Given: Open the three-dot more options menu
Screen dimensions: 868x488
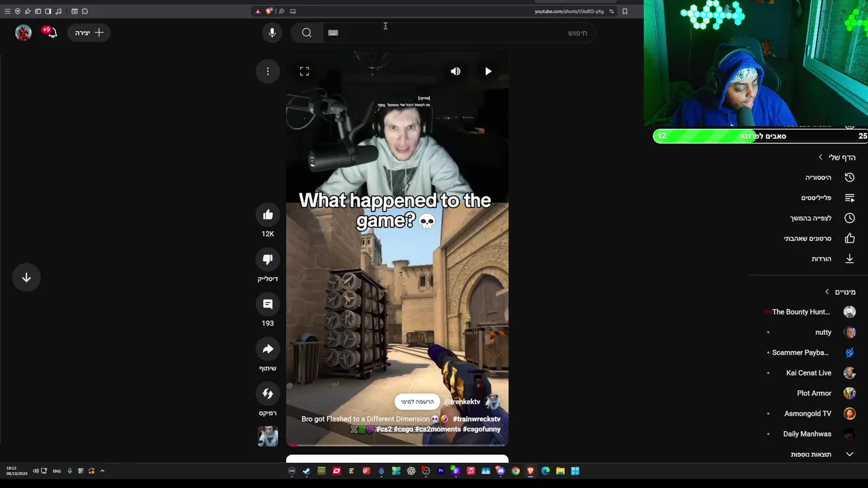Looking at the screenshot, I should point(268,71).
